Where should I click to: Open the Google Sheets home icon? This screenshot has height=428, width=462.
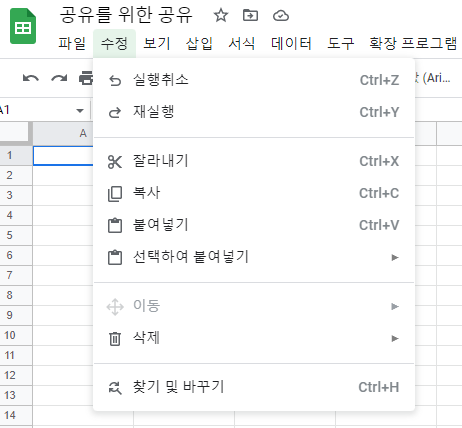pyautogui.click(x=23, y=26)
